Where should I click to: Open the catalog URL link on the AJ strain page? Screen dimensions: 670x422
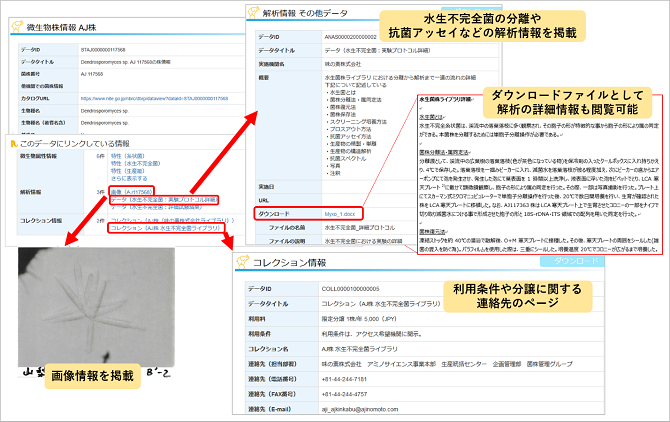coord(154,98)
